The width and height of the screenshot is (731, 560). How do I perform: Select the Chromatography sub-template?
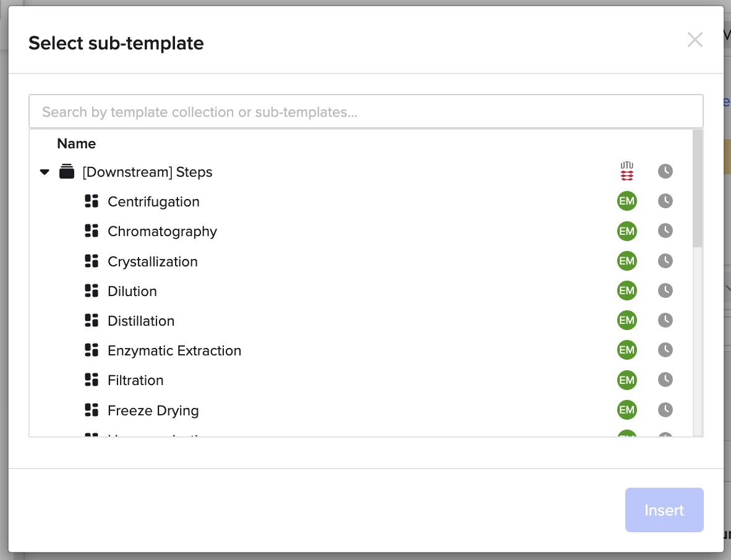[x=162, y=232]
